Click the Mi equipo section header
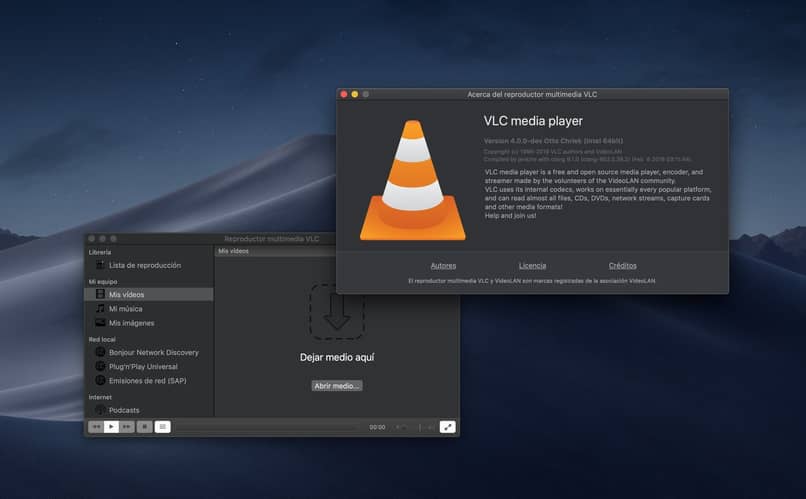This screenshot has height=499, width=806. tap(103, 282)
